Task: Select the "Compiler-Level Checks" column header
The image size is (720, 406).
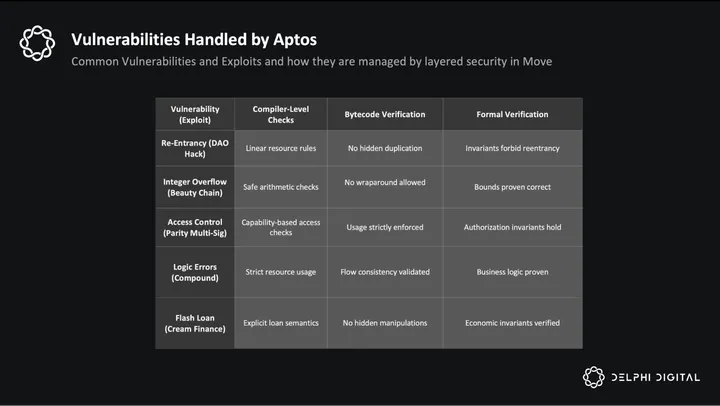Action: tap(281, 114)
